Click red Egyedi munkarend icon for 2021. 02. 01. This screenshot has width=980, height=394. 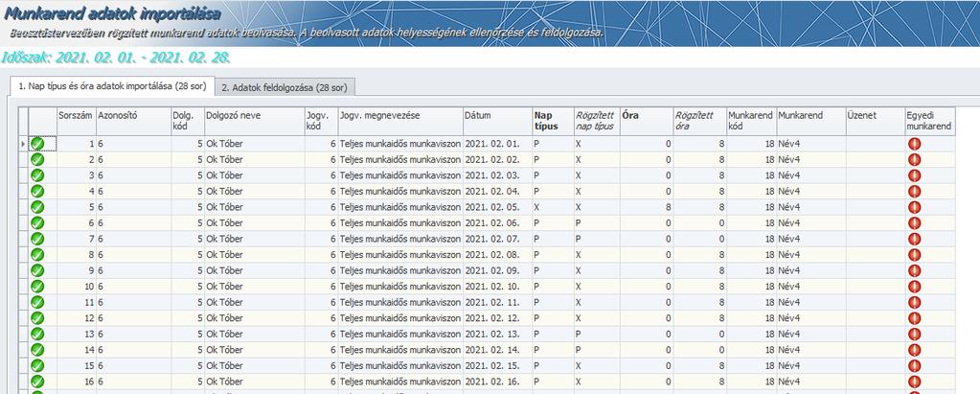914,144
